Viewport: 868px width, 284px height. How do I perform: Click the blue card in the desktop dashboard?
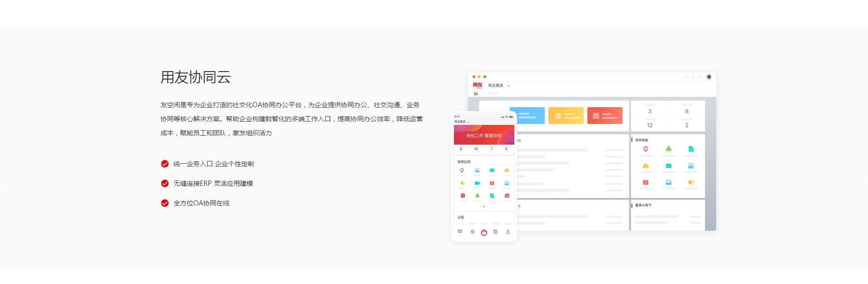527,116
